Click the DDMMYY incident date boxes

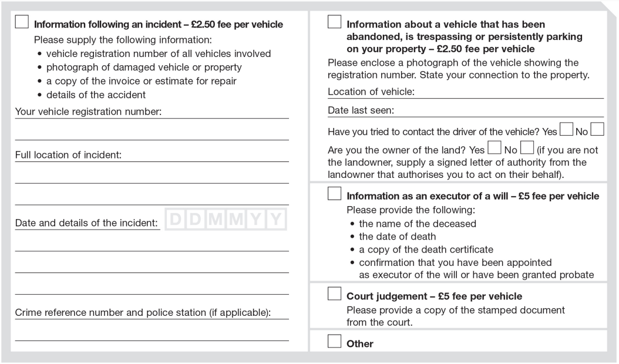(226, 219)
